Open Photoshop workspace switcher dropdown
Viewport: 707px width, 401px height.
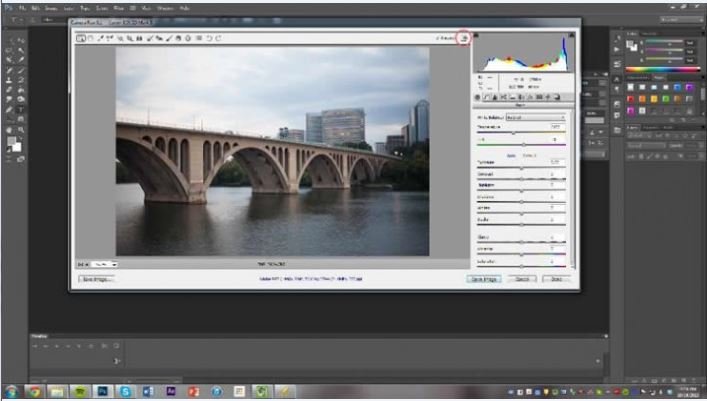[681, 19]
